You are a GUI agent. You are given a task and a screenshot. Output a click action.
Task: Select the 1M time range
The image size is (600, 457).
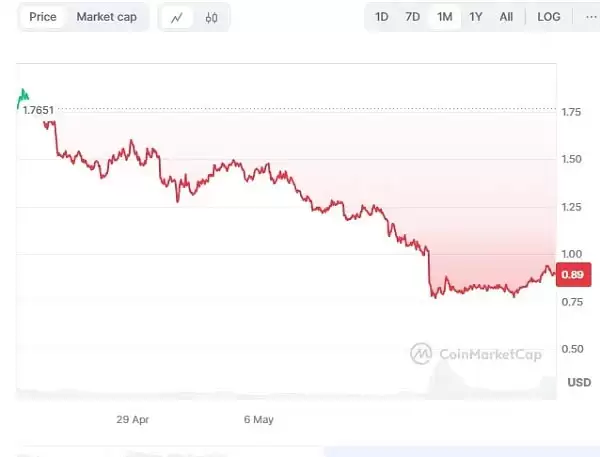(444, 17)
